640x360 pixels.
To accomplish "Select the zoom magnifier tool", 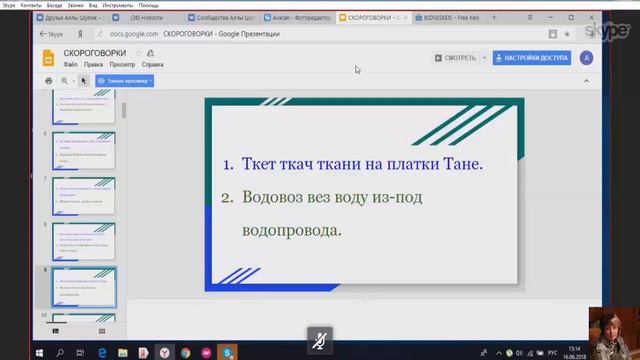I will [x=64, y=81].
